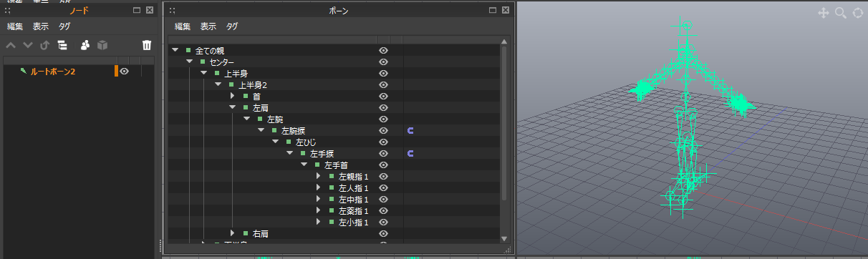This screenshot has height=259, width=868.
Task: Click the move-down arrow in Node panel toolbar
Action: pos(28,46)
